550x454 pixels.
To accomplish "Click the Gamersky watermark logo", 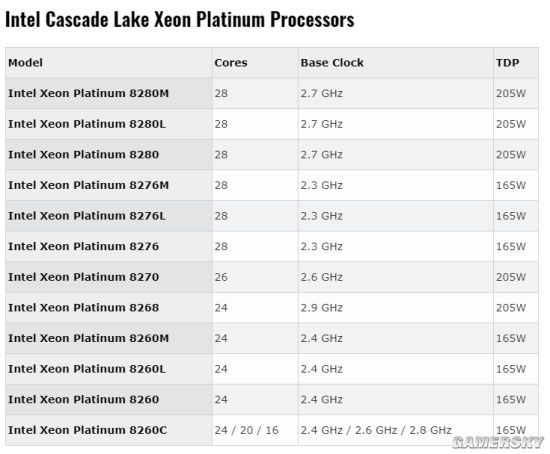I will click(498, 442).
